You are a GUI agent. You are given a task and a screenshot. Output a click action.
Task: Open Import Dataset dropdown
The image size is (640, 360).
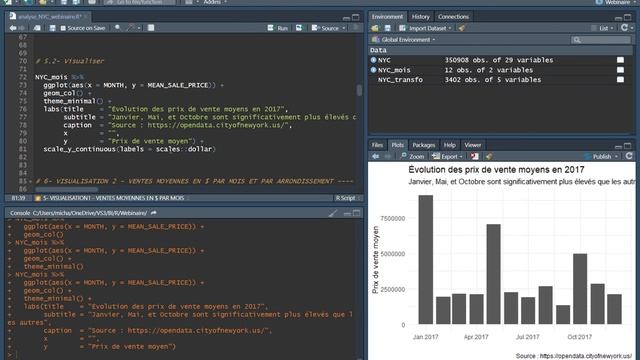tap(425, 28)
